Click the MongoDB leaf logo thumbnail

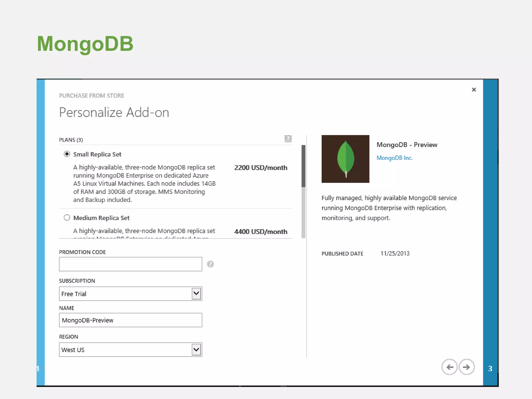[345, 159]
